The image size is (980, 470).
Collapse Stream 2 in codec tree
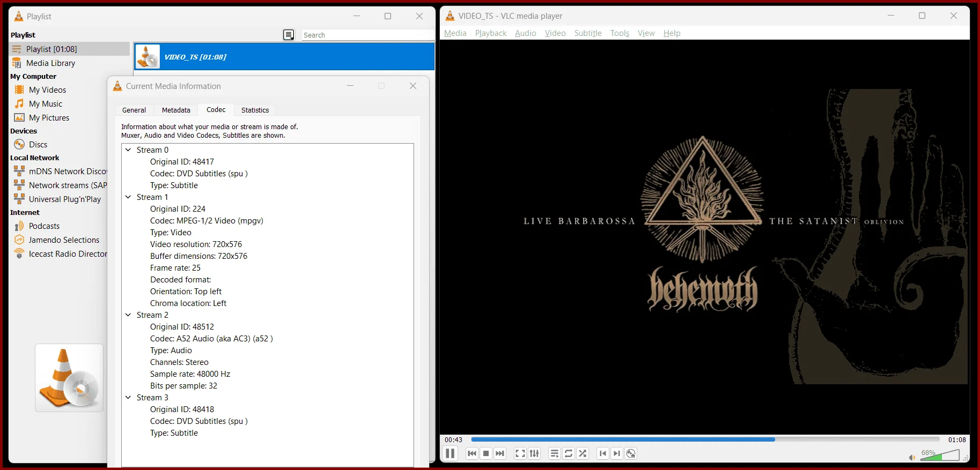pos(128,315)
